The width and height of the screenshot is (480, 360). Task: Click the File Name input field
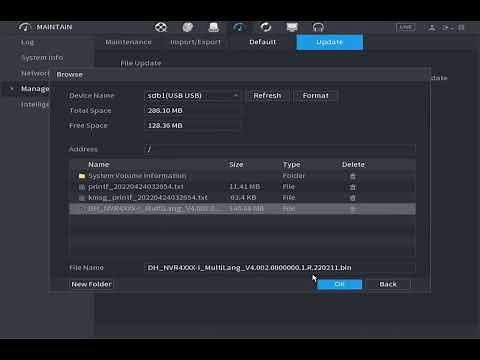coord(280,268)
